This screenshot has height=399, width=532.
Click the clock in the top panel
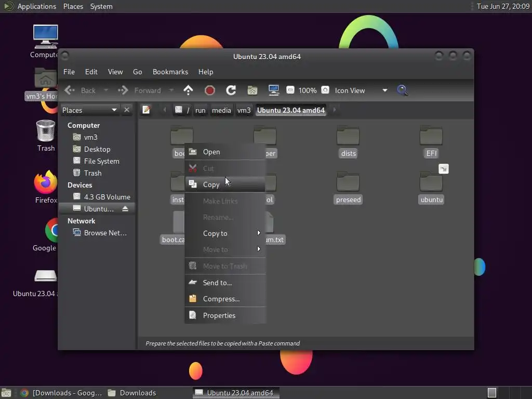pyautogui.click(x=503, y=6)
